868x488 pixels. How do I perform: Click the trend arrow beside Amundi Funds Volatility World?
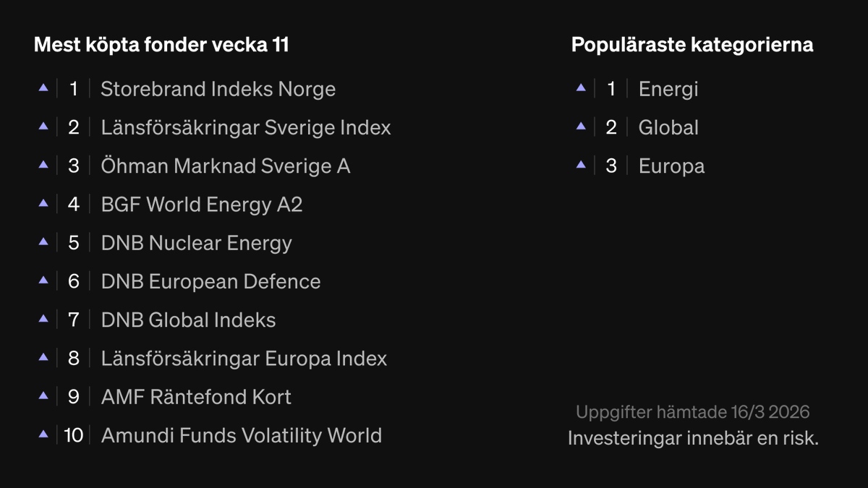click(43, 434)
